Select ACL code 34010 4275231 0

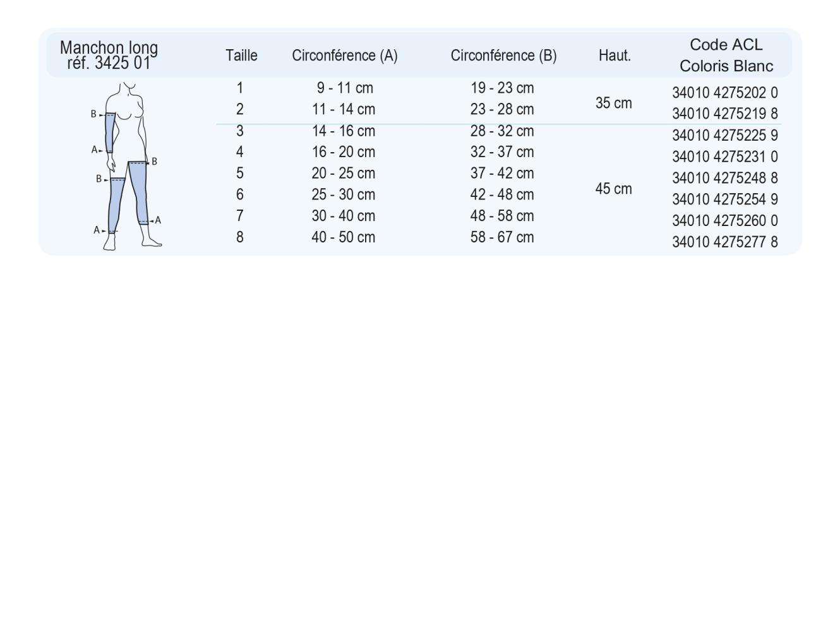[x=724, y=157]
